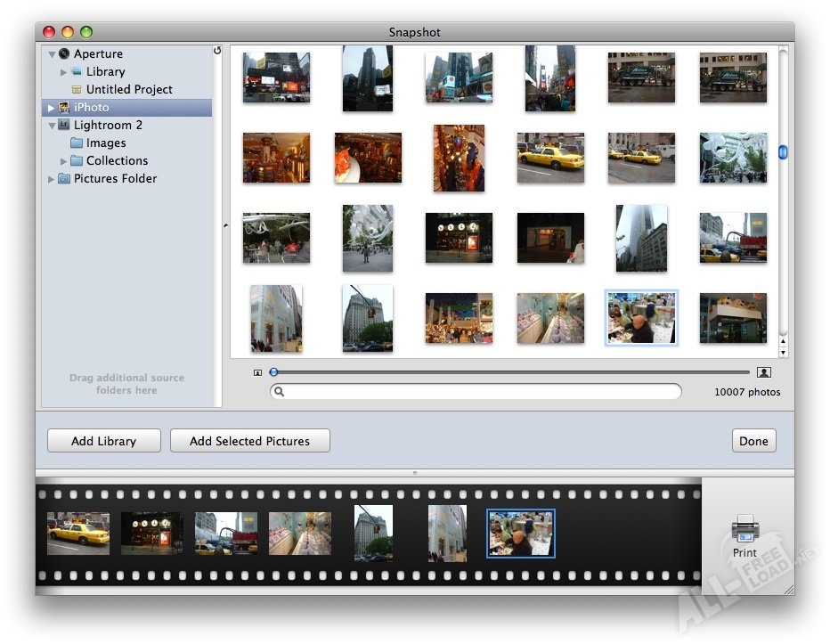Expand the iPhoto source
The width and height of the screenshot is (830, 644).
pos(52,108)
